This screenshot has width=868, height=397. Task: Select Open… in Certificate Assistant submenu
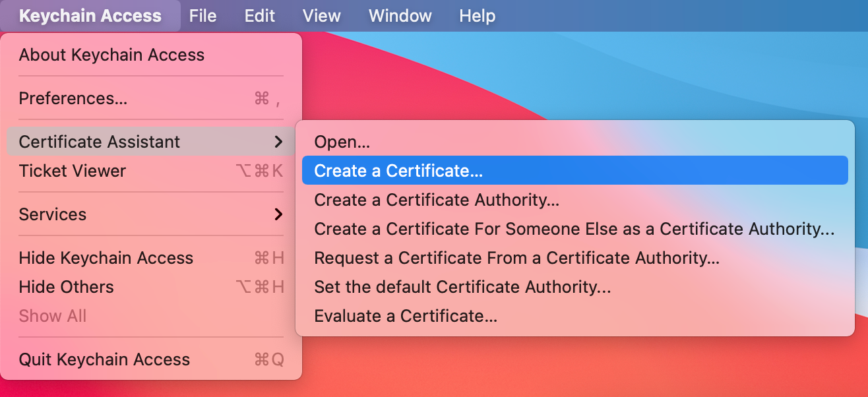pos(574,142)
